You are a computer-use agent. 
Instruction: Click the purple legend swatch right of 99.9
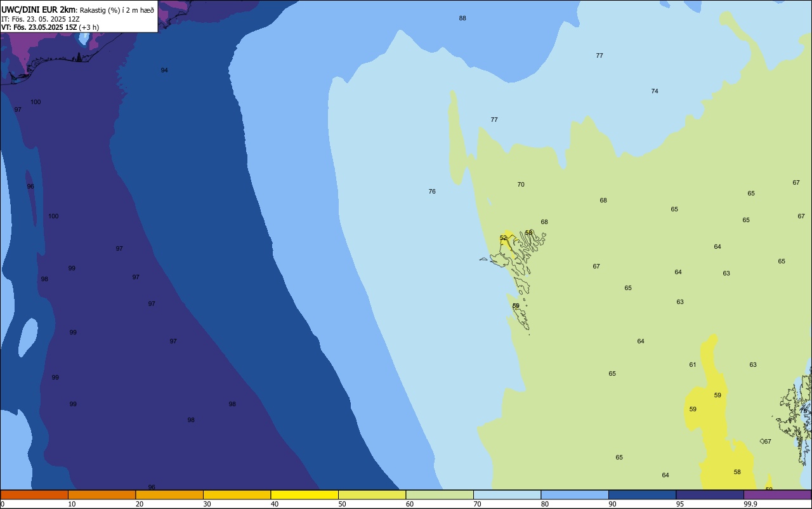[777, 494]
